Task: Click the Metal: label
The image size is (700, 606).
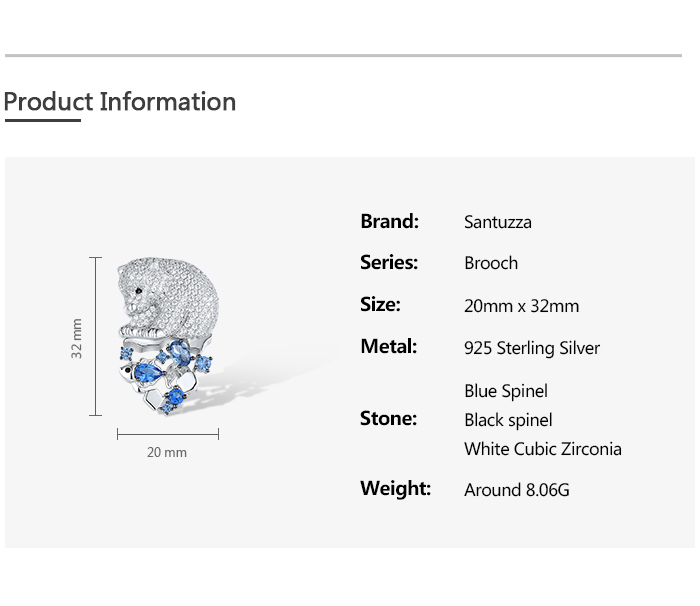Action: point(389,346)
